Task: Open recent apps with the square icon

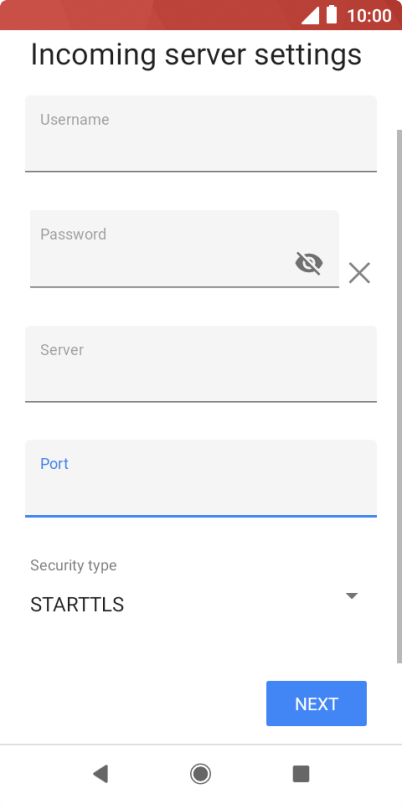Action: click(x=301, y=773)
